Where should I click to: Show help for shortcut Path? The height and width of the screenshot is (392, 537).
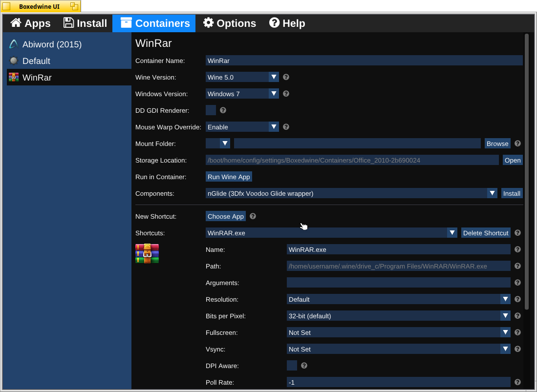click(x=517, y=266)
